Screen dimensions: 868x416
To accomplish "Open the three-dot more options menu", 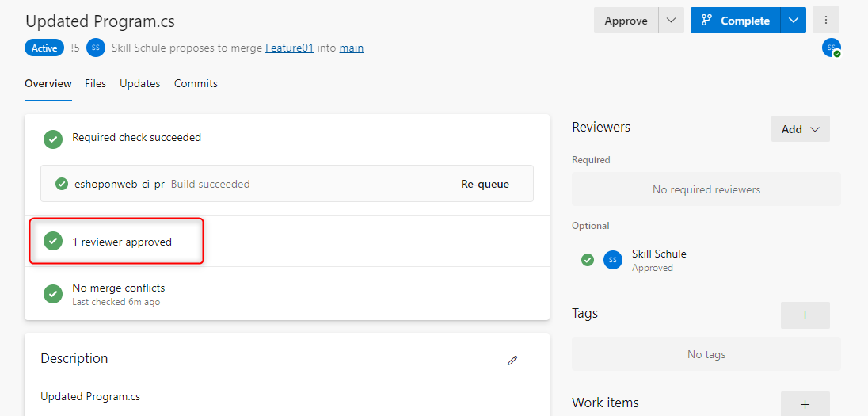I will tap(826, 20).
